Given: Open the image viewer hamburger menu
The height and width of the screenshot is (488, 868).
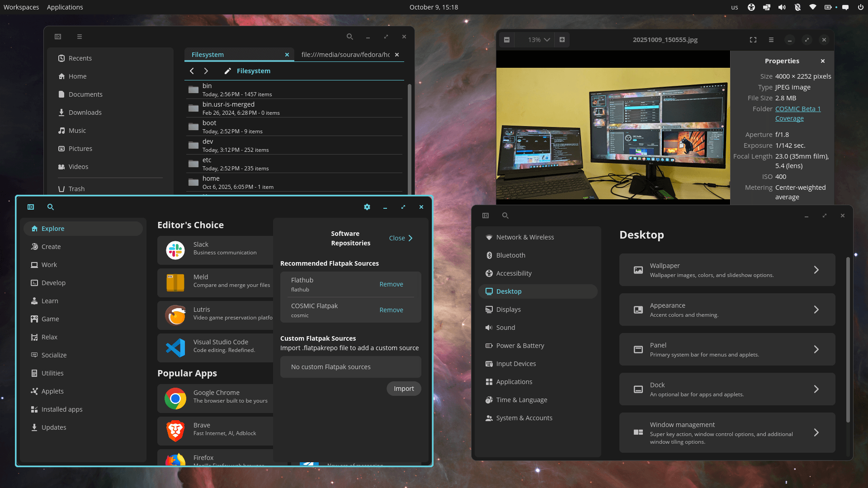Looking at the screenshot, I should coord(771,40).
